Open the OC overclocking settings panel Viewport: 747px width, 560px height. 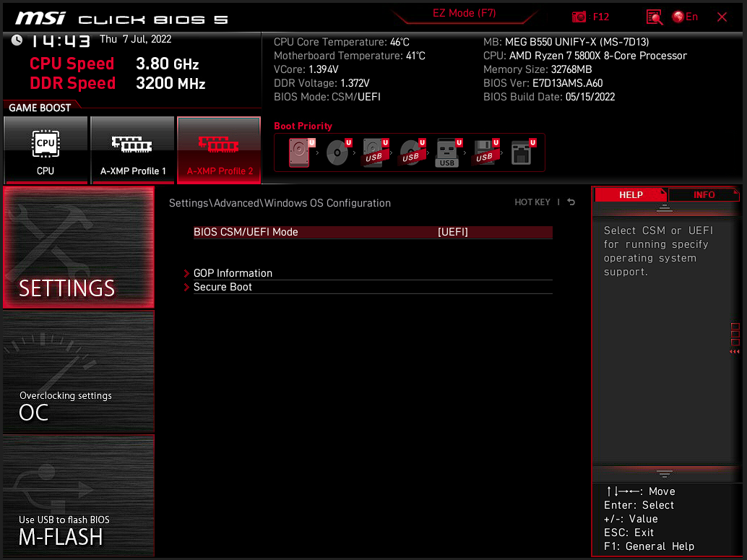tap(79, 371)
